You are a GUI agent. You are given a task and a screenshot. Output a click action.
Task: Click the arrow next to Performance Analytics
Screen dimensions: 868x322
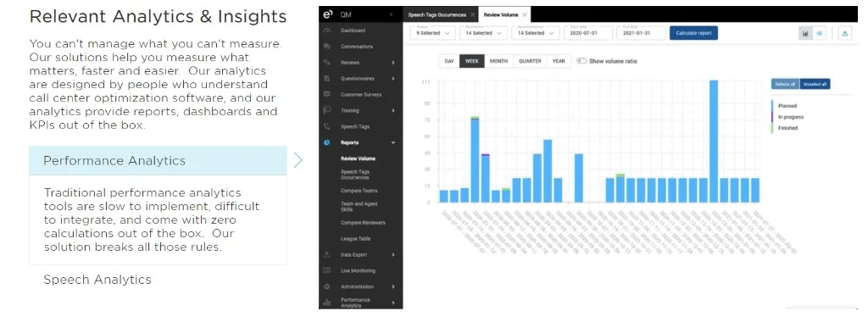coord(298,160)
